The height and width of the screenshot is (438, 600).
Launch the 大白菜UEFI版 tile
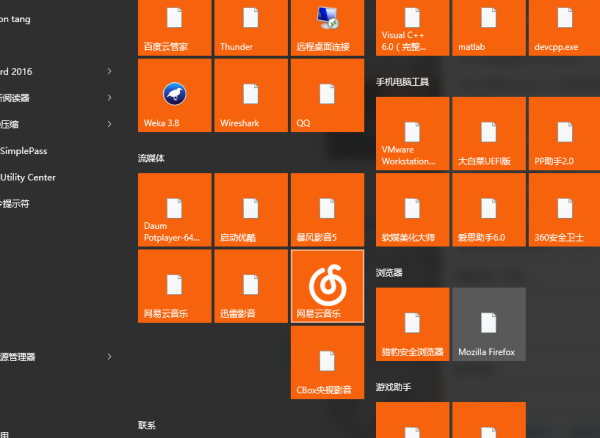click(x=489, y=134)
